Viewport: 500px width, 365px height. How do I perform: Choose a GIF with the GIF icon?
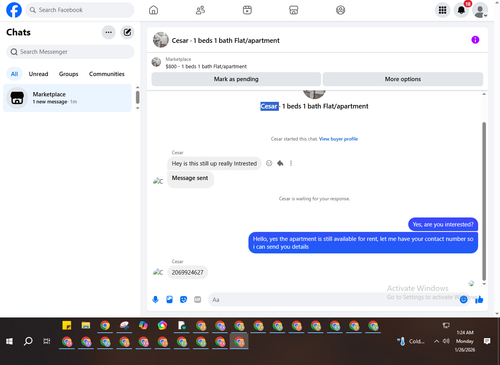[x=197, y=300]
